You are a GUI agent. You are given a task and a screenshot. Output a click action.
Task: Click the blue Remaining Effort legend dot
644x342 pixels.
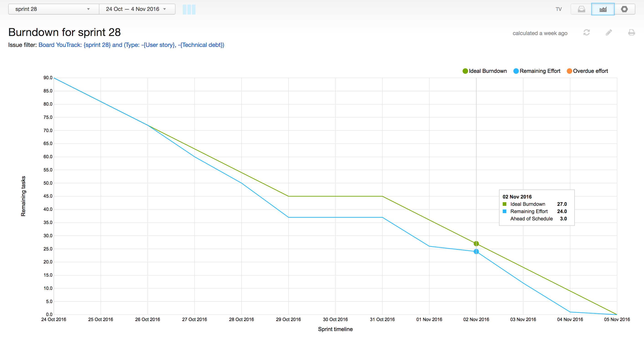click(516, 71)
